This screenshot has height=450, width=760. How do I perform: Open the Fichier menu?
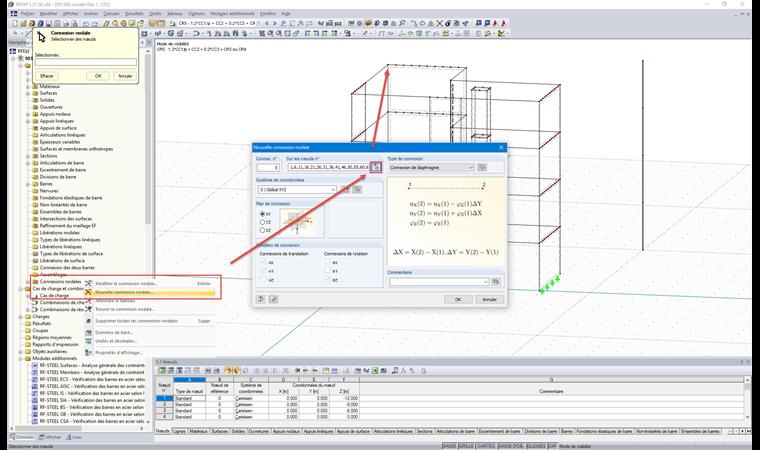(28, 14)
